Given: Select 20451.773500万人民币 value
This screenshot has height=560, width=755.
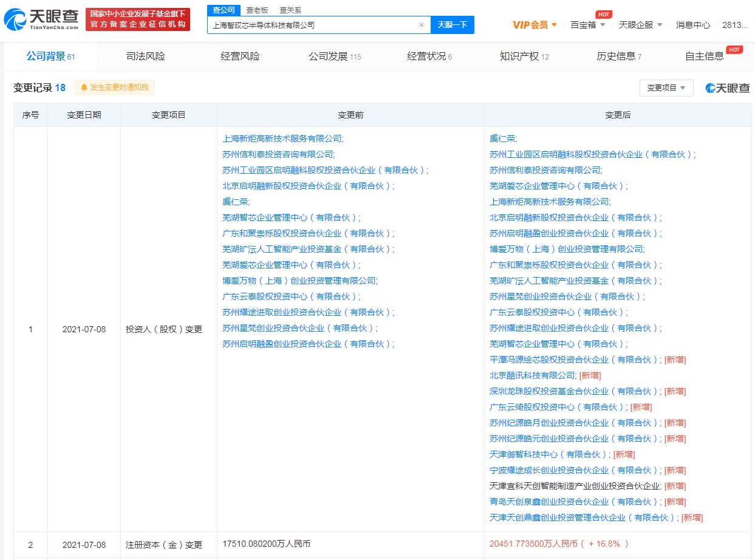Looking at the screenshot, I should pos(534,544).
